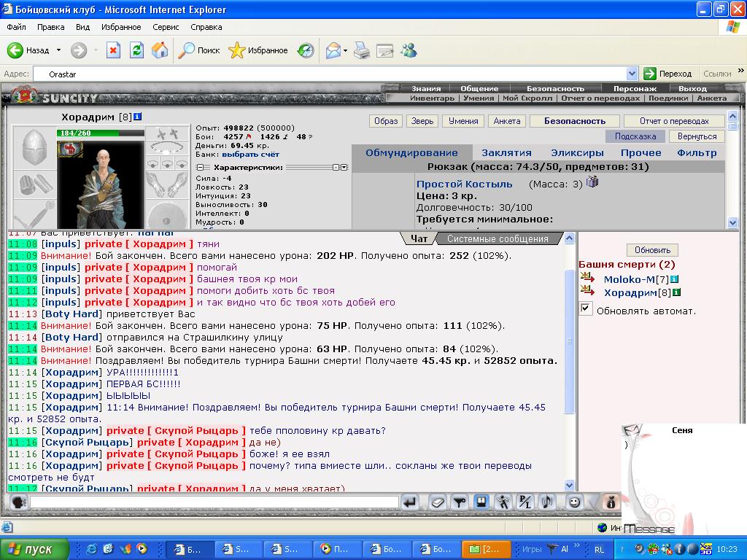Click the Обновить button in player list
Viewport: 747px width, 560px height.
point(651,249)
